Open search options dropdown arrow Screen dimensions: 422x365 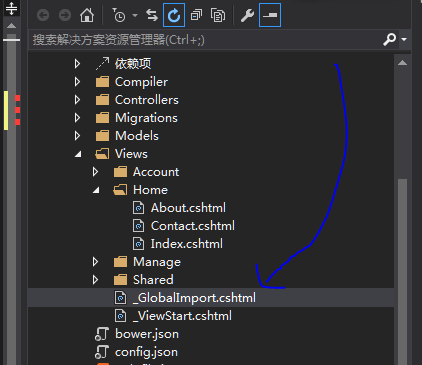coord(404,39)
